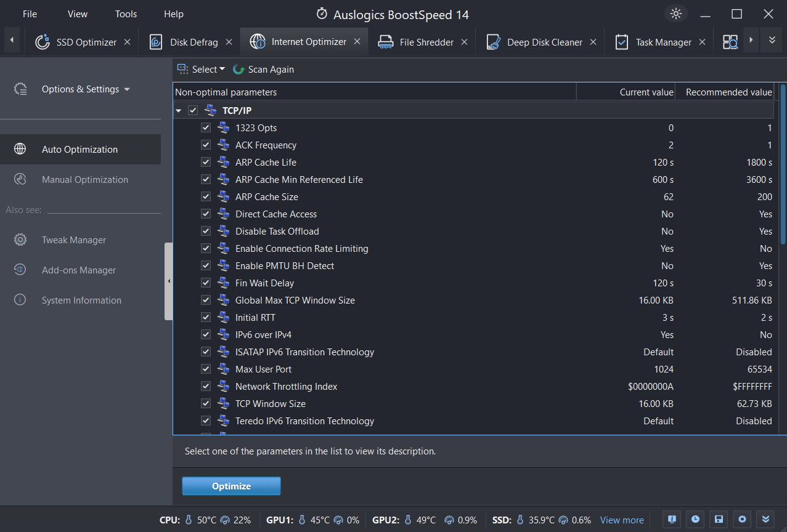Open the Scan Again refresh icon

click(x=239, y=70)
